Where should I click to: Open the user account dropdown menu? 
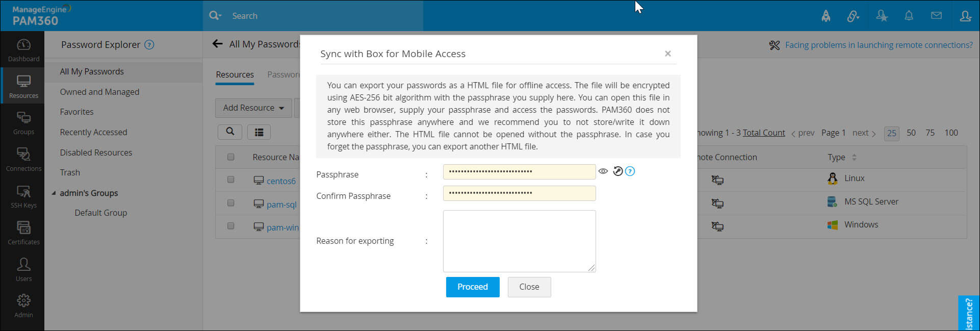pos(965,16)
